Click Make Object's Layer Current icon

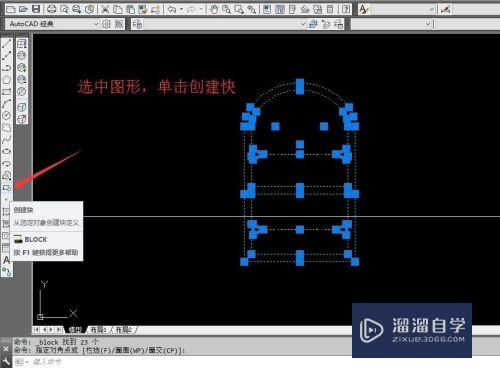[x=313, y=24]
